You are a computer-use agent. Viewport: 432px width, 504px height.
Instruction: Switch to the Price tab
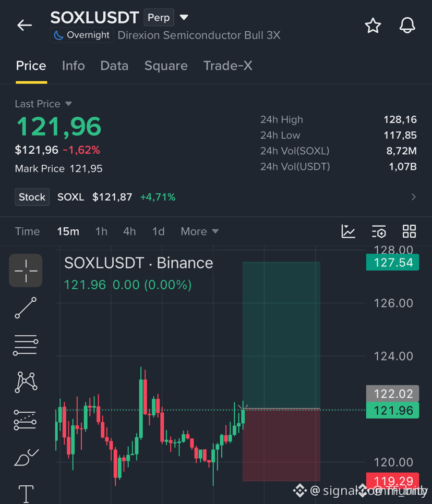(x=31, y=66)
